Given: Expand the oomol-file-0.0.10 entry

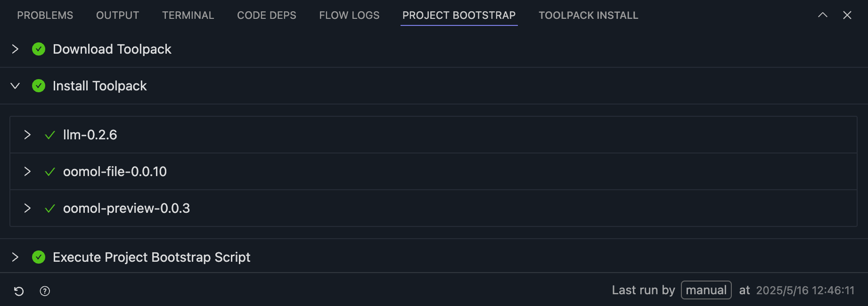Looking at the screenshot, I should [x=27, y=171].
